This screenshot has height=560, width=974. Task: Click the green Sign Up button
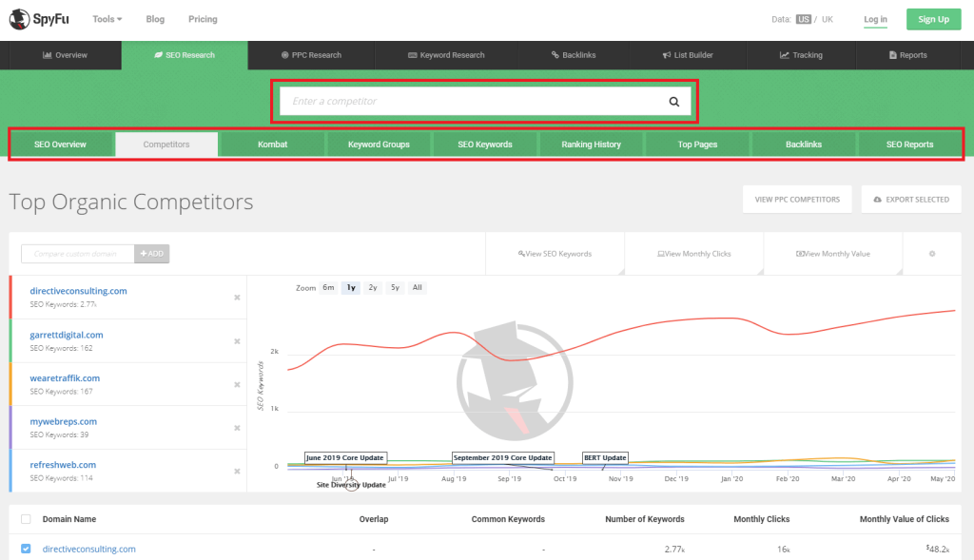[x=934, y=19]
